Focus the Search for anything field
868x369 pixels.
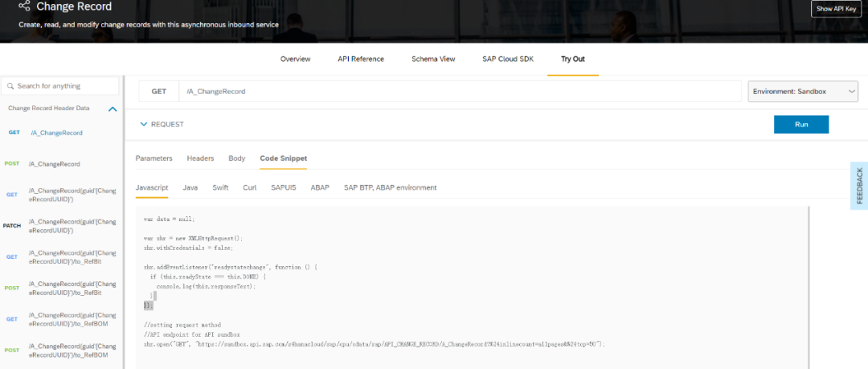click(59, 87)
